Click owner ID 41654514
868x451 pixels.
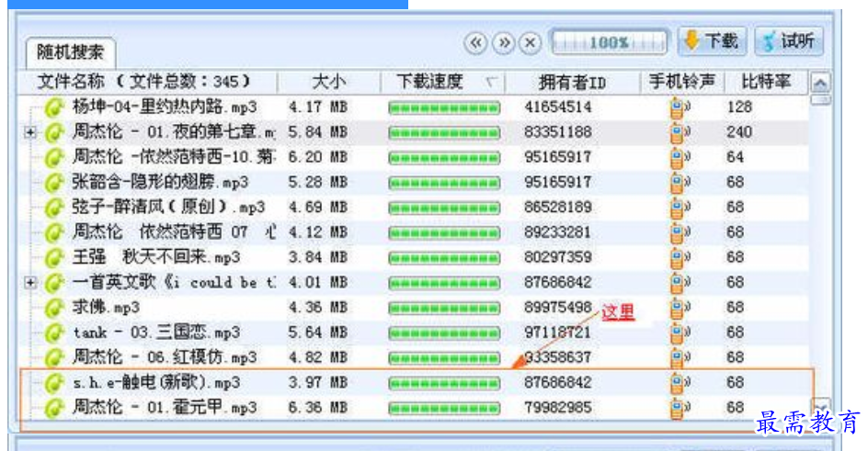point(558,107)
